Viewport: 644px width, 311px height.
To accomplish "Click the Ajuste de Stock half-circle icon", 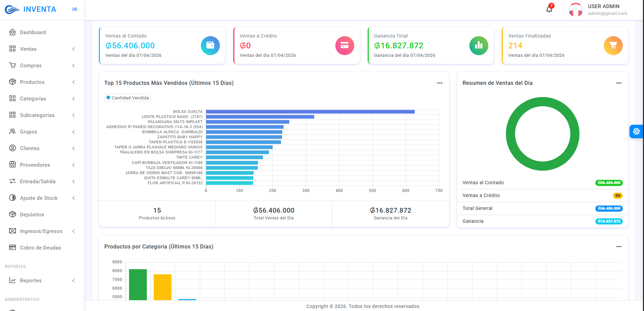I will [12, 198].
